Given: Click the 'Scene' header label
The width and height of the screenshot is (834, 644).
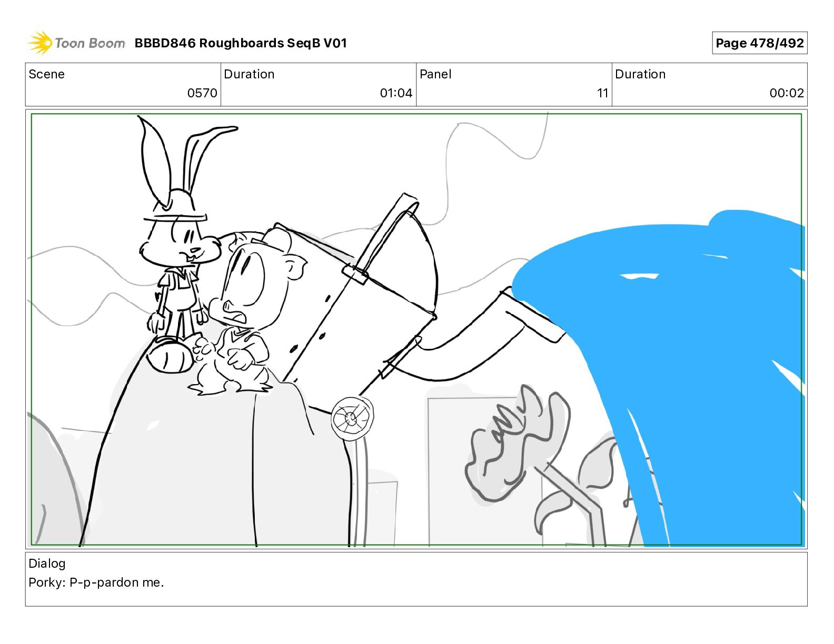Looking at the screenshot, I should [46, 74].
